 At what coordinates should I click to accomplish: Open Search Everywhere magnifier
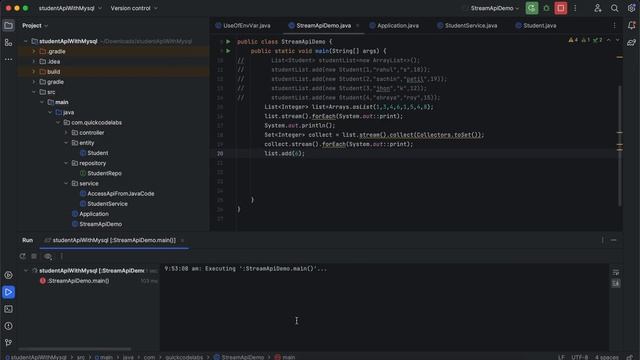(614, 8)
